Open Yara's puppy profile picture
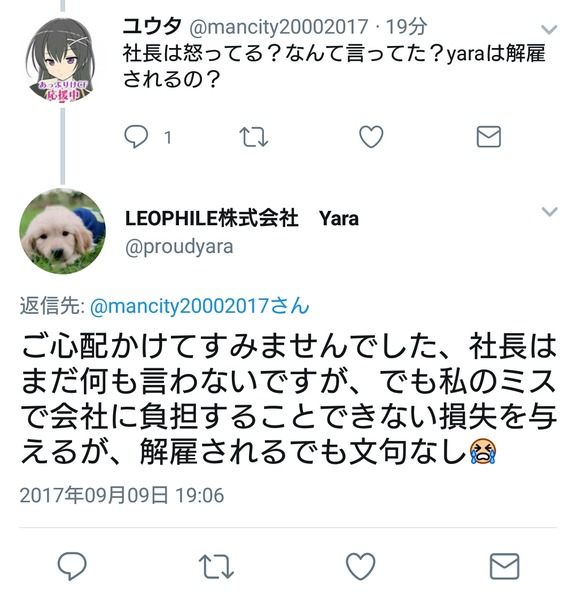 coord(63,231)
